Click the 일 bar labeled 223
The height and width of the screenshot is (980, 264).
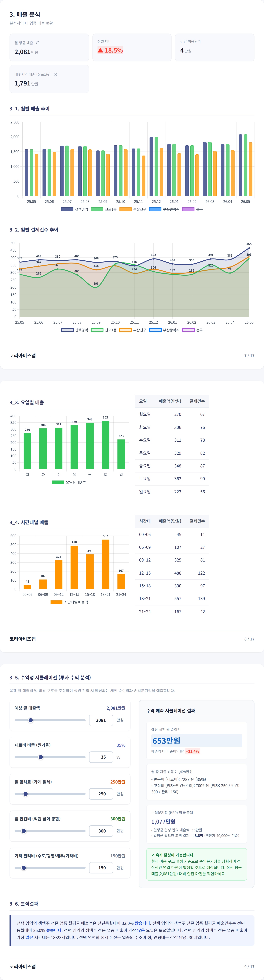[x=121, y=454]
